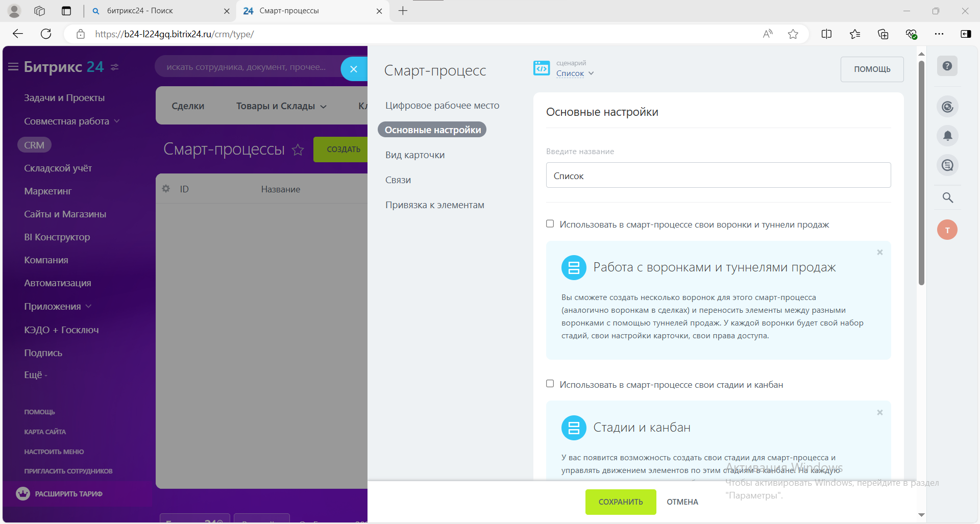
Task: Open the chat messages icon in right panel
Action: point(947,165)
